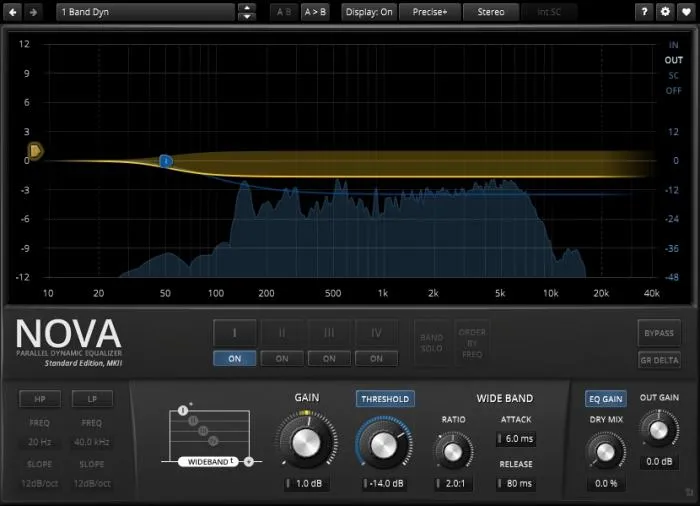Viewport: 700px width, 506px height.
Task: Click the next preset arrow icon
Action: tap(34, 12)
